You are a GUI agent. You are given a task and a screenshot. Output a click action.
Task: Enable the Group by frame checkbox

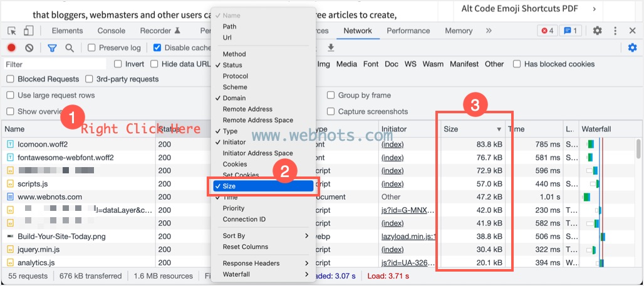coord(331,95)
